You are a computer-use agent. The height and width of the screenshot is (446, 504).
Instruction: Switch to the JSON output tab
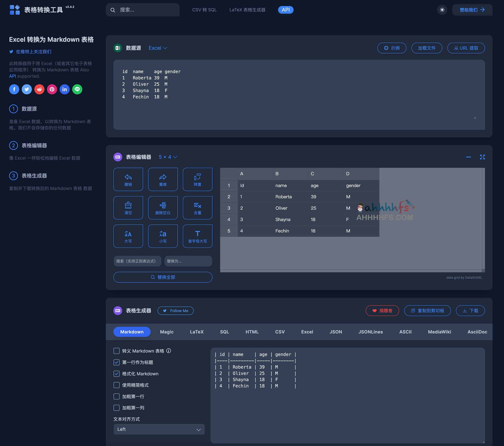(x=336, y=332)
